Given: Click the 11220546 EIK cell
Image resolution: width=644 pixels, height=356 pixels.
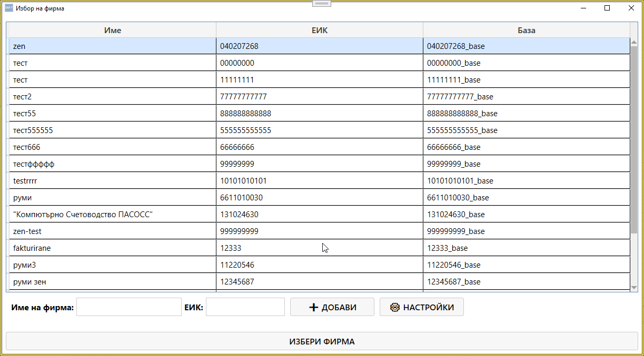Looking at the screenshot, I should 320,265.
